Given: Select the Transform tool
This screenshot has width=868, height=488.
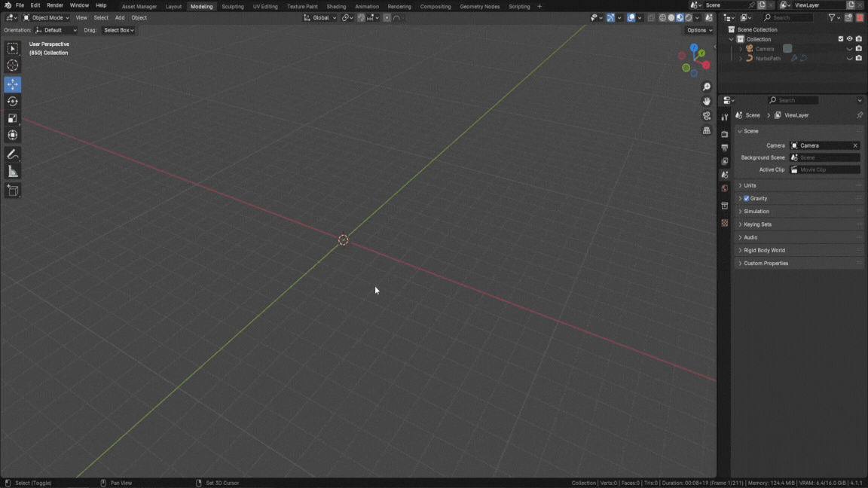Looking at the screenshot, I should 13,135.
